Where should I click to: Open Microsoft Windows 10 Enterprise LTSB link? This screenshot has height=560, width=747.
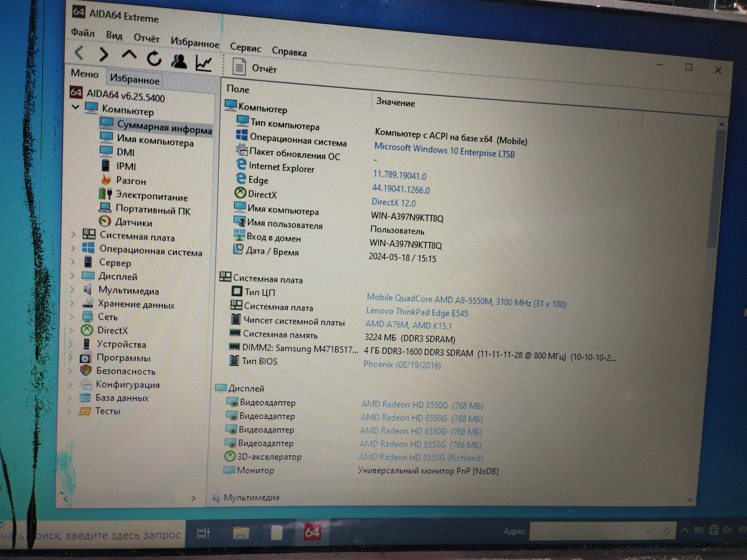coord(444,150)
